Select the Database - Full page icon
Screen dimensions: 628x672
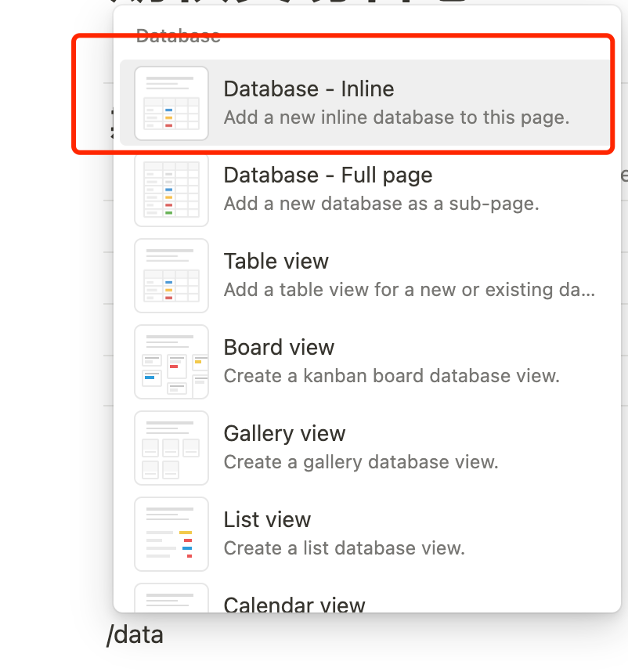[x=171, y=190]
